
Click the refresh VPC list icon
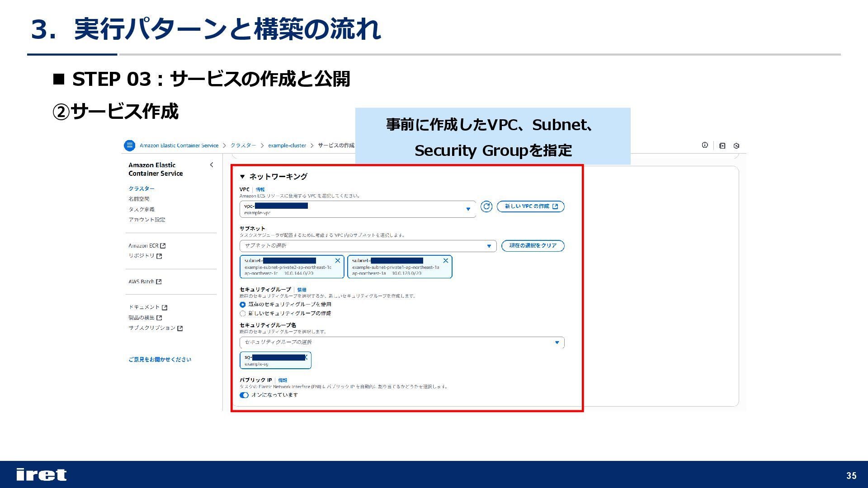(486, 206)
